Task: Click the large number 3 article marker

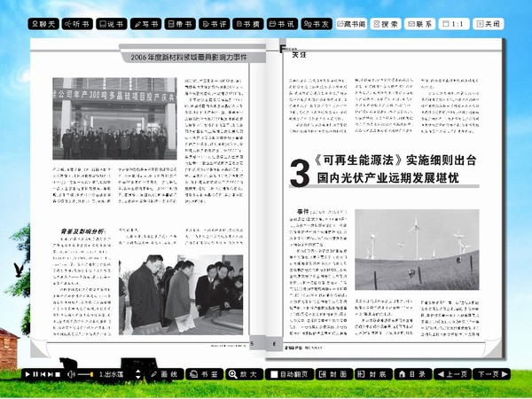Action: click(300, 173)
